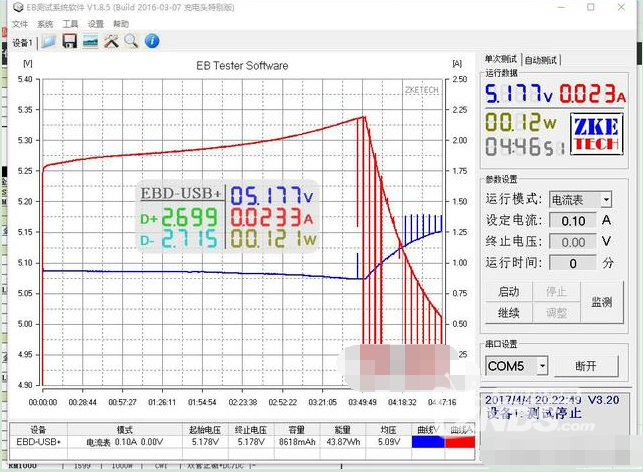
Task: Click the 5.177V voltage readout in 运行数据
Action: (x=519, y=93)
